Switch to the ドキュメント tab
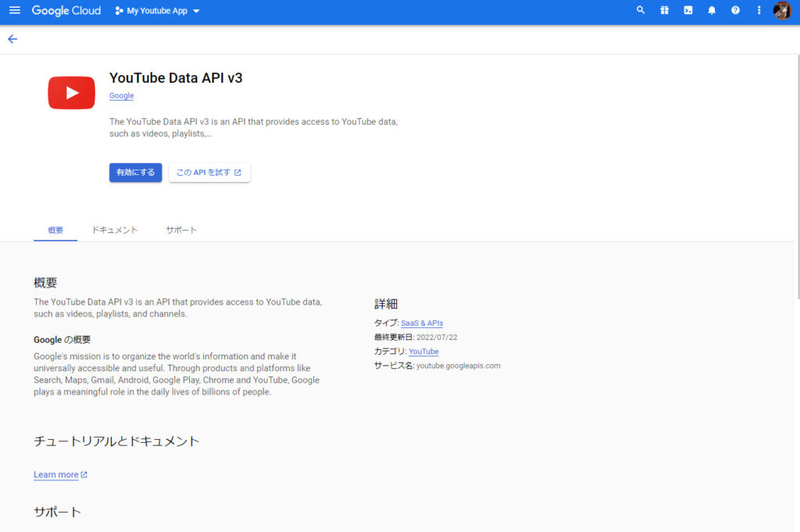This screenshot has height=532, width=800. pyautogui.click(x=115, y=230)
